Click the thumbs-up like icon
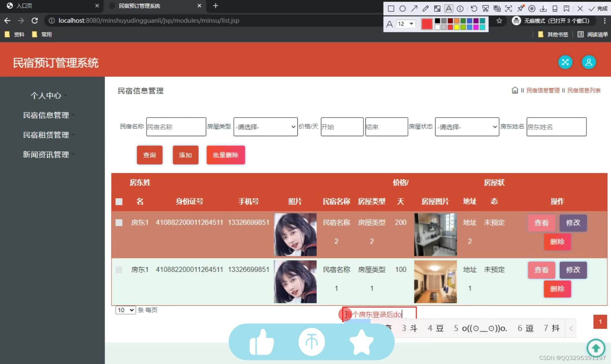 click(262, 342)
